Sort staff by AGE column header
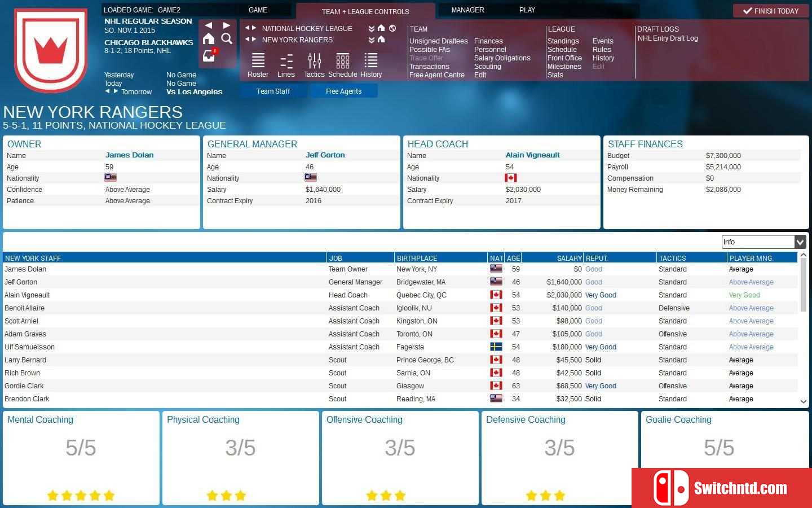 point(513,258)
